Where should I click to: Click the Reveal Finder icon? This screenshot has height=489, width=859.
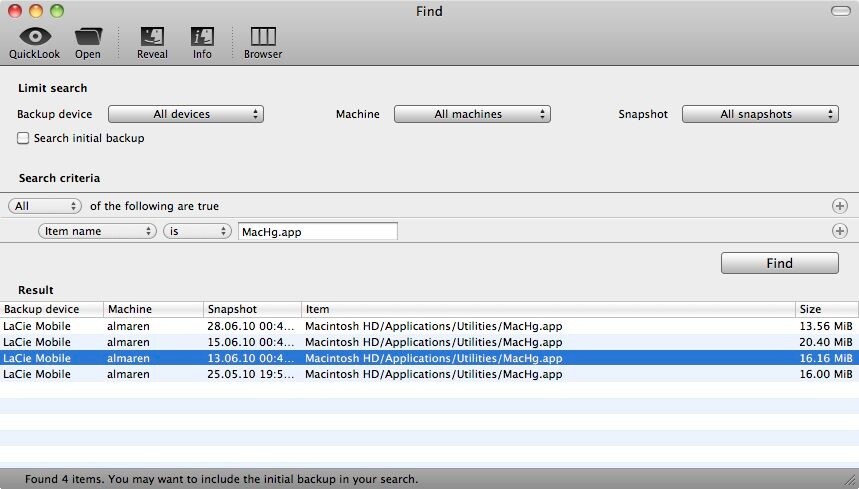pos(152,37)
